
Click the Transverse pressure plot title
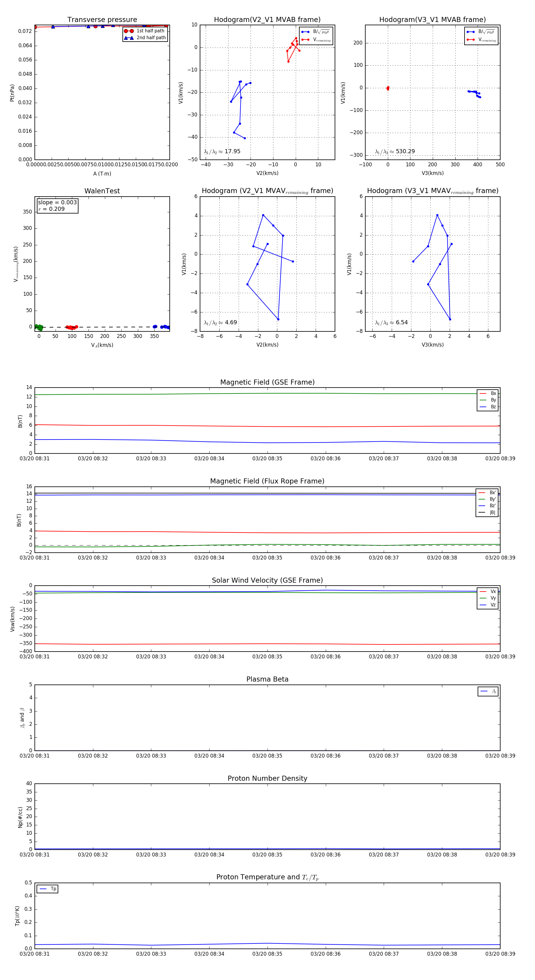(x=102, y=20)
